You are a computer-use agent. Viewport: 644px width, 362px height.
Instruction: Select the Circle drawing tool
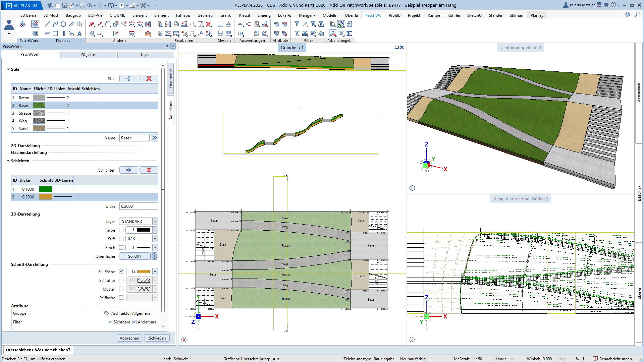(63, 24)
